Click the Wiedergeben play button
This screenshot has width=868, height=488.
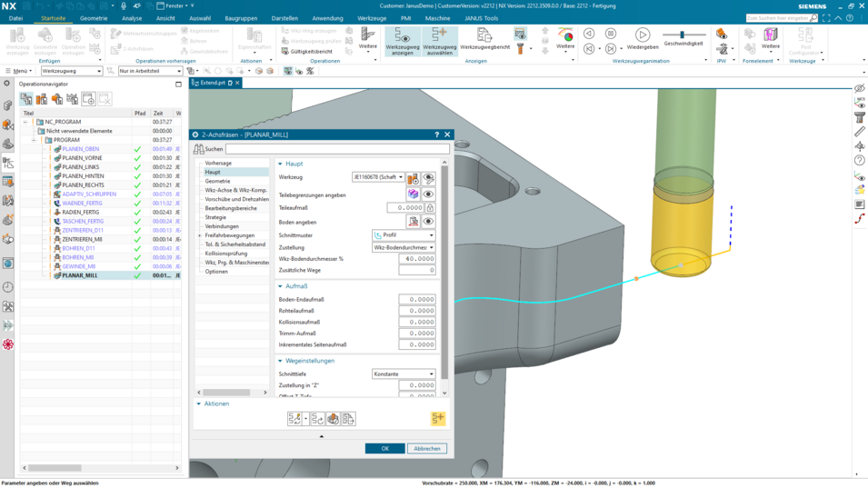pos(643,39)
